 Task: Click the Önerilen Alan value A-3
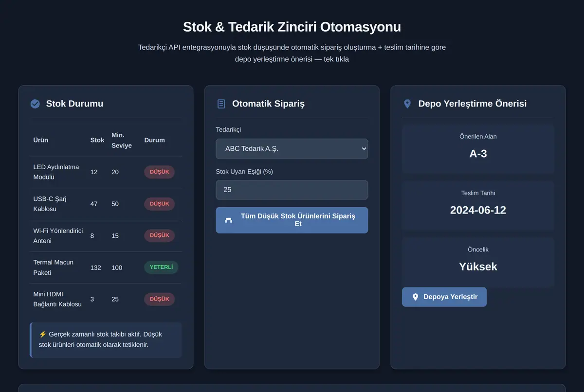[478, 154]
